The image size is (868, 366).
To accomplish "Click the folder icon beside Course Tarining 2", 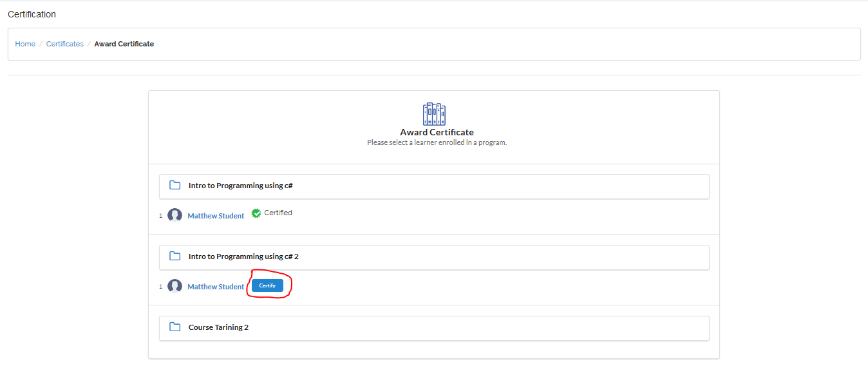I will (175, 327).
